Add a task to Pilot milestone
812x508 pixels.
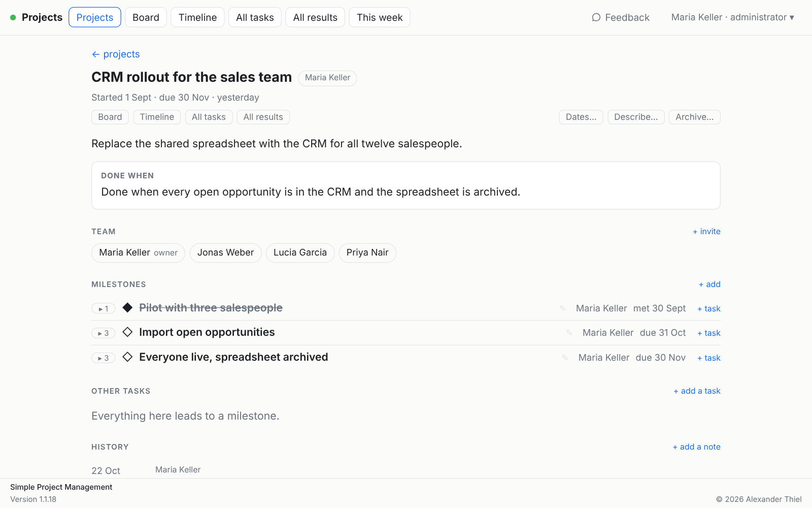(x=708, y=308)
